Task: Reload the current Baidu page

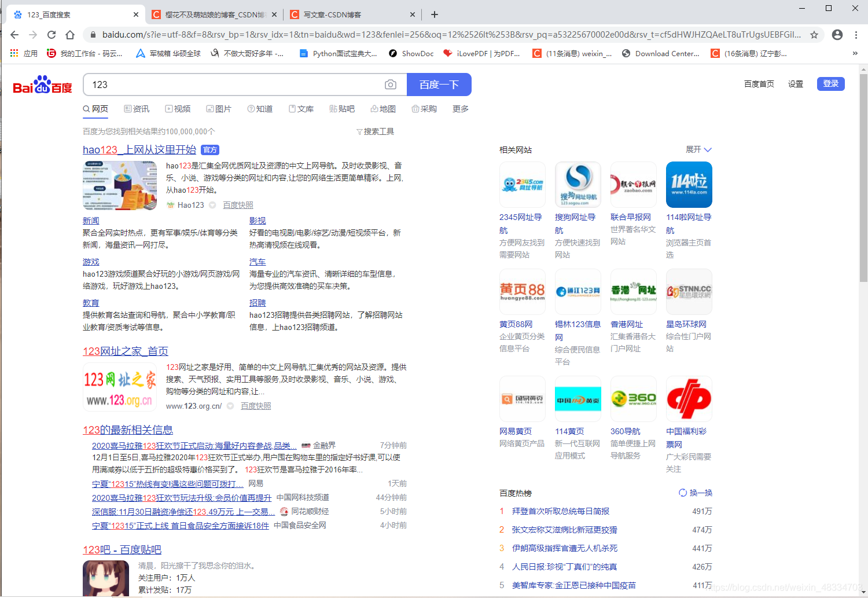Action: [x=52, y=35]
